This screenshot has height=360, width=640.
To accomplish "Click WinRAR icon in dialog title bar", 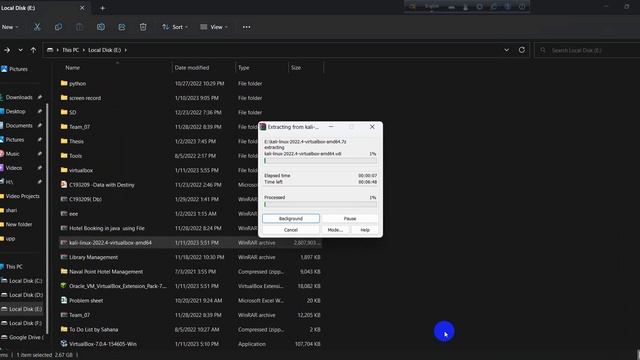I will [263, 127].
